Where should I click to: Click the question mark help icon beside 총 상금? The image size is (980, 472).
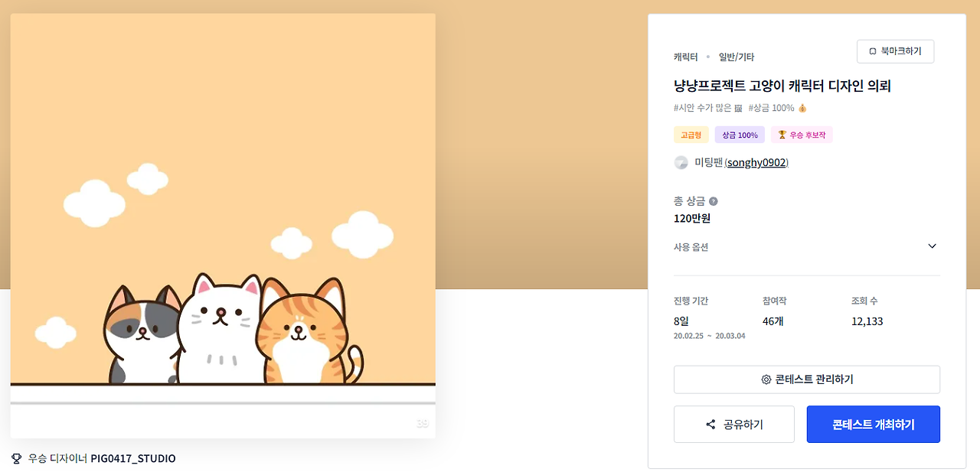(714, 201)
